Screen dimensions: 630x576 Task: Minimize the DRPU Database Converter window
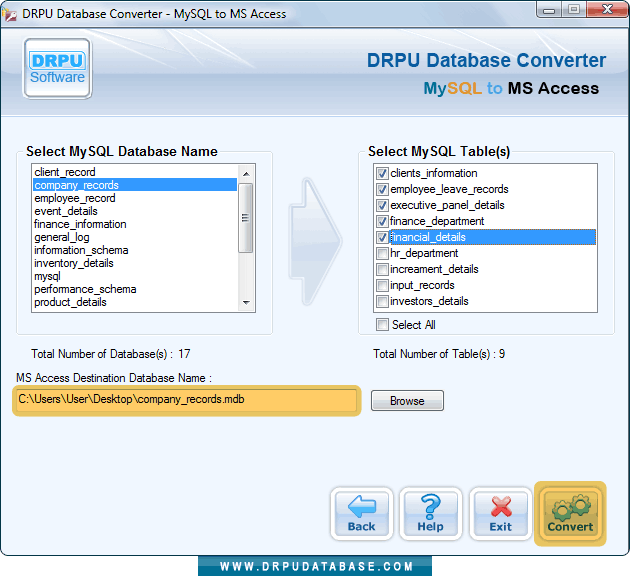point(549,10)
